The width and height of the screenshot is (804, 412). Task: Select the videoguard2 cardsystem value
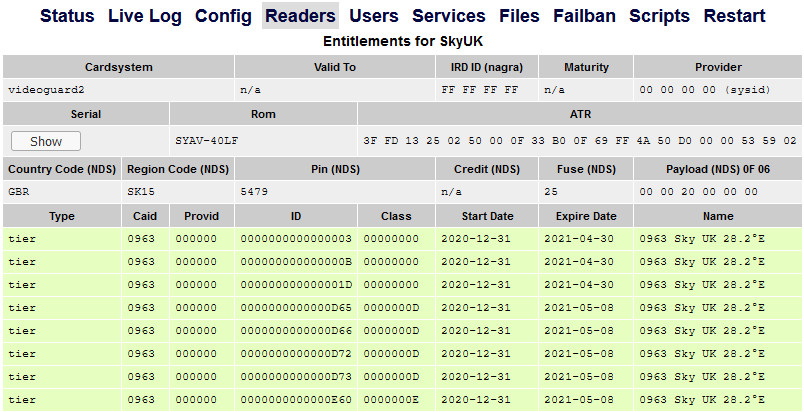pyautogui.click(x=46, y=90)
